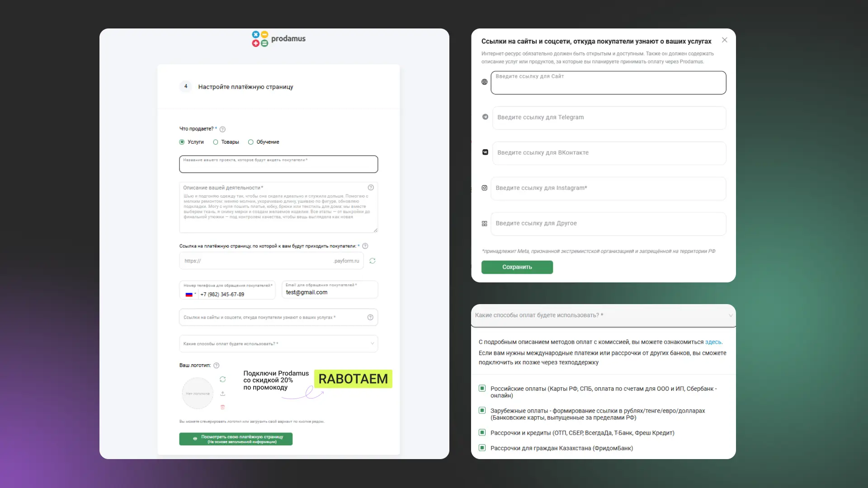Click 'Посмотреть свою платёжную страницу' button
The image size is (868, 488).
pos(236,439)
